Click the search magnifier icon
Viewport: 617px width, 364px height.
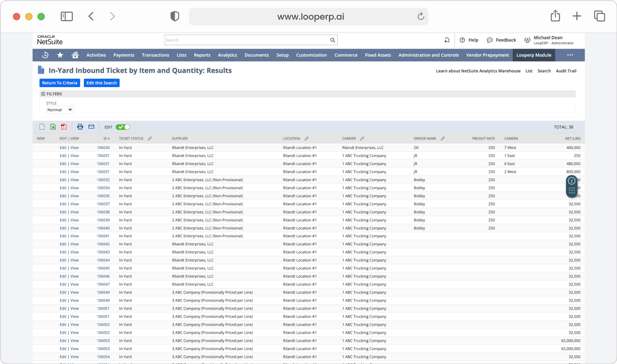[333, 40]
